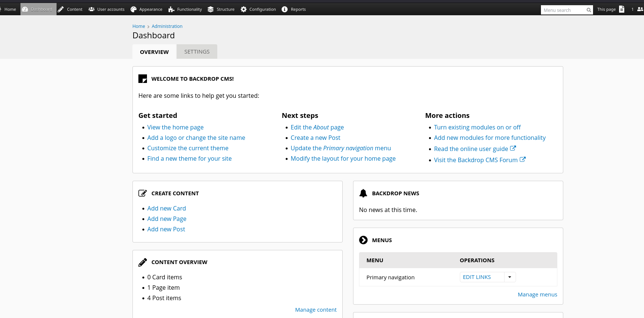Image resolution: width=644 pixels, height=318 pixels.
Task: Click Add new Card link
Action: [x=167, y=208]
